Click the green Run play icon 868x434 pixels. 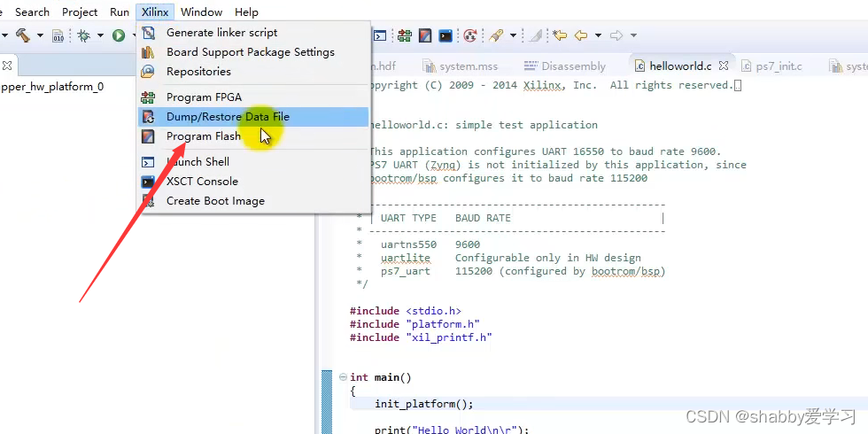pyautogui.click(x=119, y=36)
